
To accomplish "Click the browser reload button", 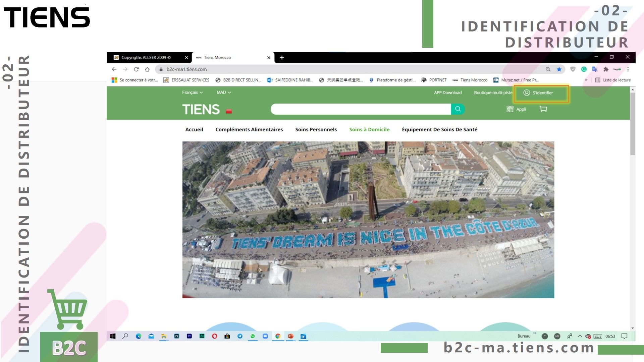I will pos(136,69).
